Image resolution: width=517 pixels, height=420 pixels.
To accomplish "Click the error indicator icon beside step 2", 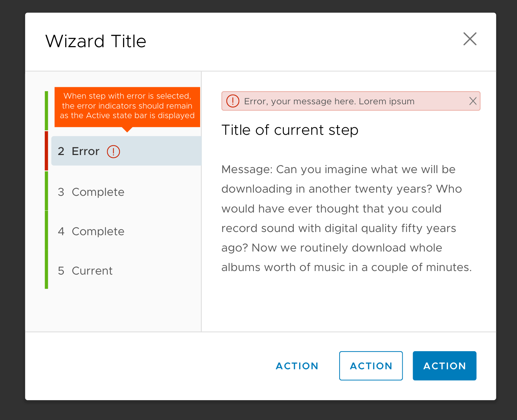I will [x=113, y=151].
